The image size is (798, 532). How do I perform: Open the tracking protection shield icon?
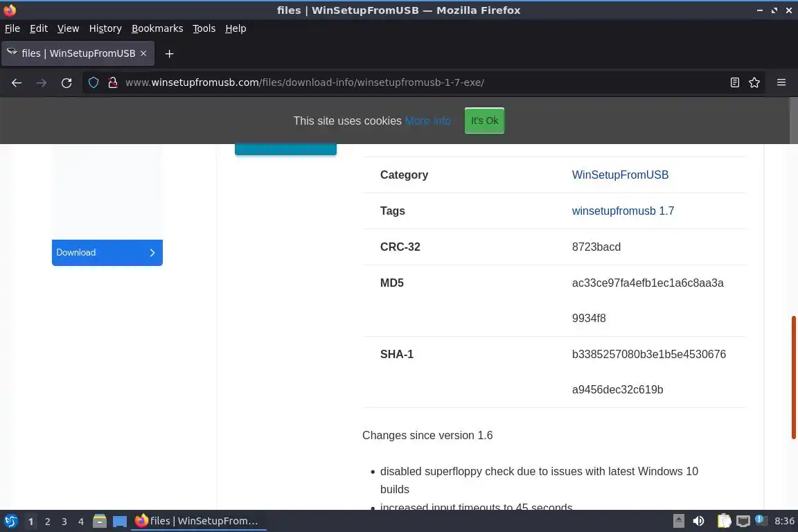(93, 82)
